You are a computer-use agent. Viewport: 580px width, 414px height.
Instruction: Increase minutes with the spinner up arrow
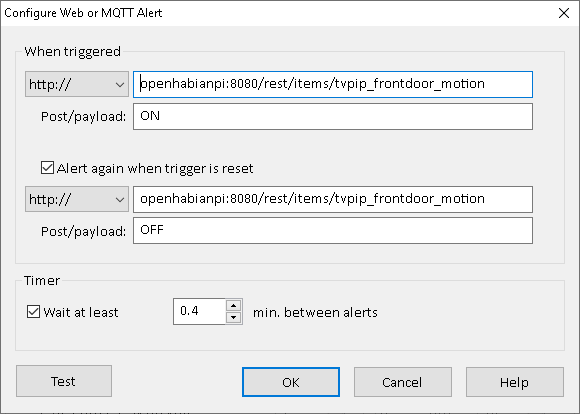point(233,306)
